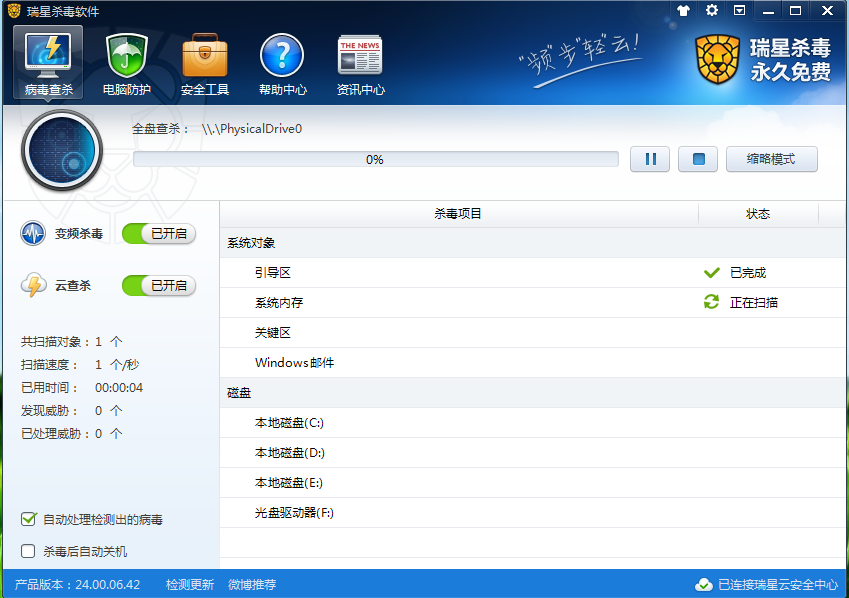
Task: Click the lion icon in the title bar
Action: coord(14,10)
